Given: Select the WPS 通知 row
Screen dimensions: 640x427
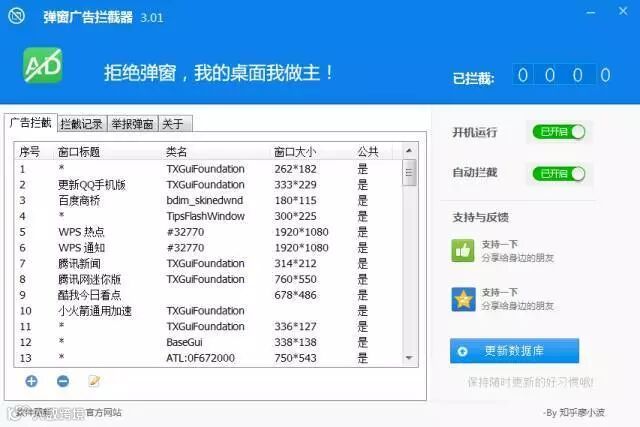Looking at the screenshot, I should pos(208,248).
